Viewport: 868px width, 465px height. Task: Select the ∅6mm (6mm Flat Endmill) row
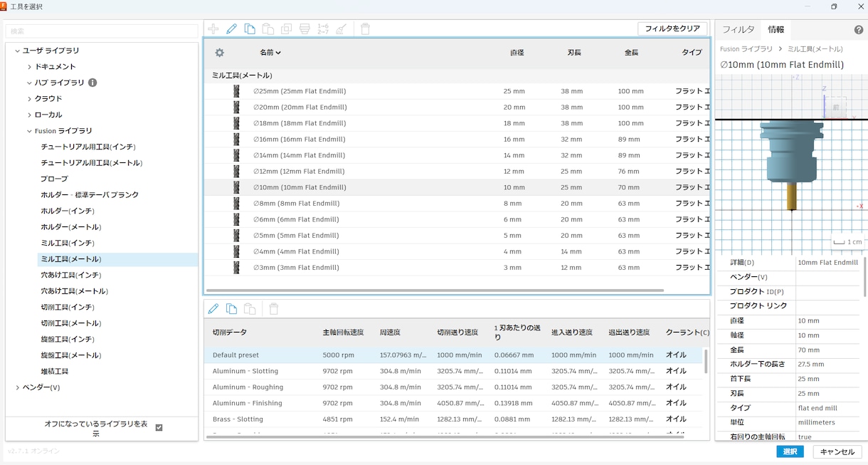[457, 219]
